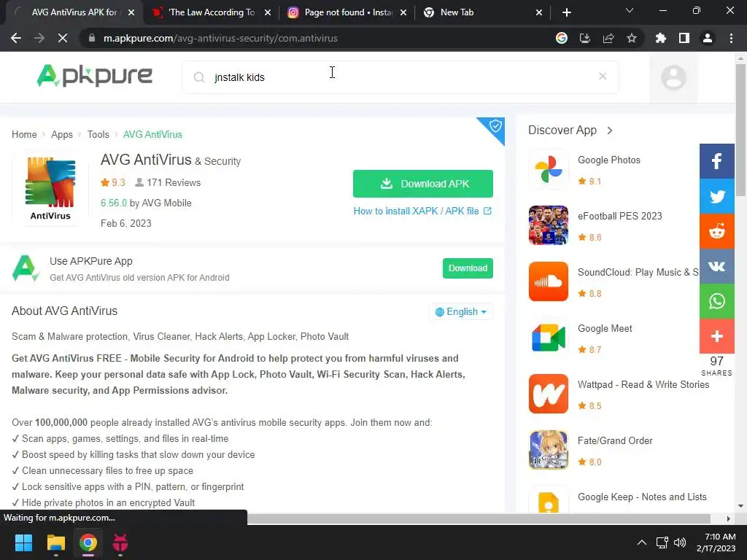Click the APKPure logo
This screenshot has width=747, height=560.
pos(94,76)
